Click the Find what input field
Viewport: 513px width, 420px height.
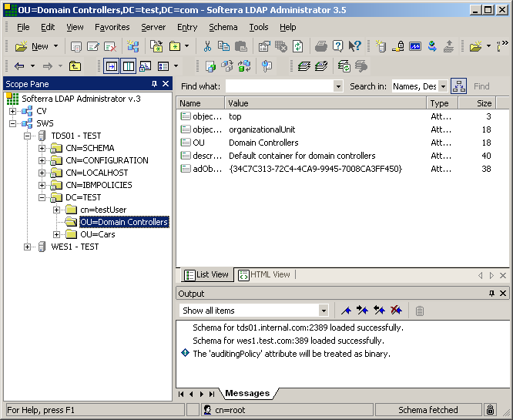[x=279, y=86]
